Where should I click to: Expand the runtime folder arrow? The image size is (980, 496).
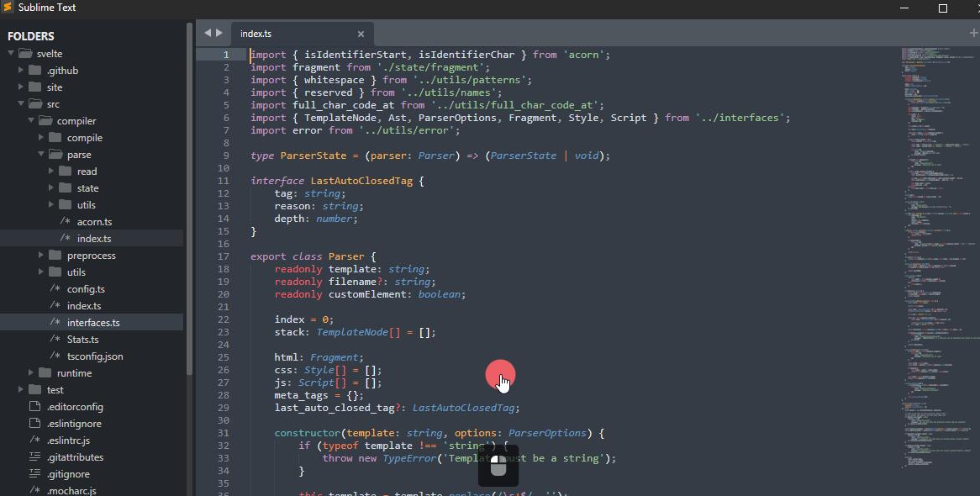tap(30, 372)
